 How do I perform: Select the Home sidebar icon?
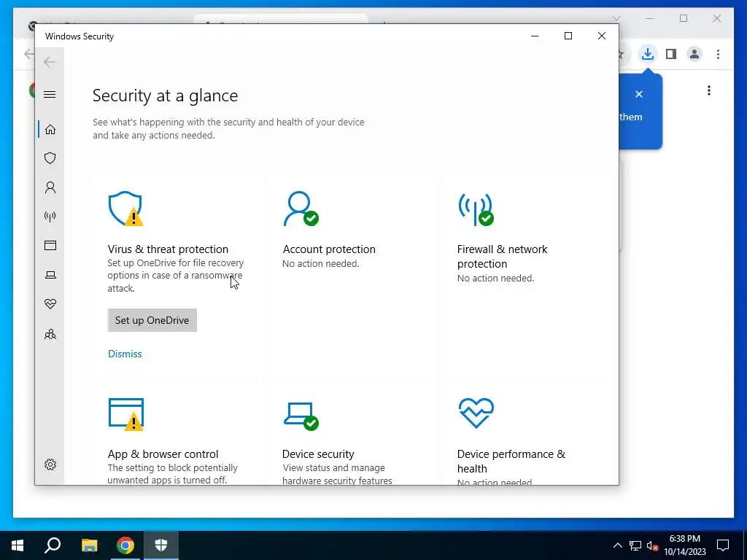(x=50, y=130)
